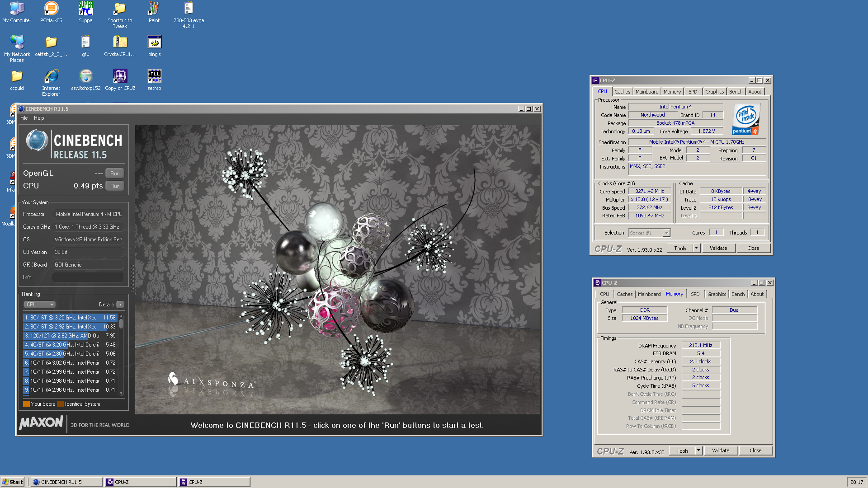Switch to Caches tab in lower CPU-Z
The image size is (868, 488).
624,294
